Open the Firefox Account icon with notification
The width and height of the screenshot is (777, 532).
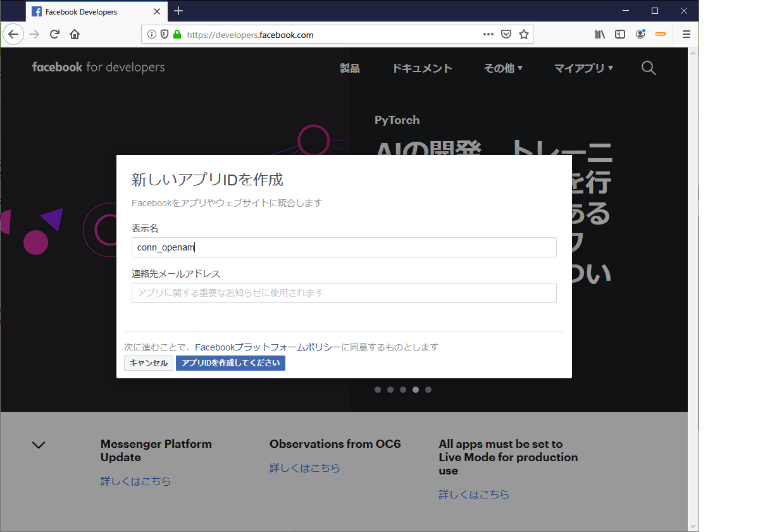pyautogui.click(x=640, y=34)
